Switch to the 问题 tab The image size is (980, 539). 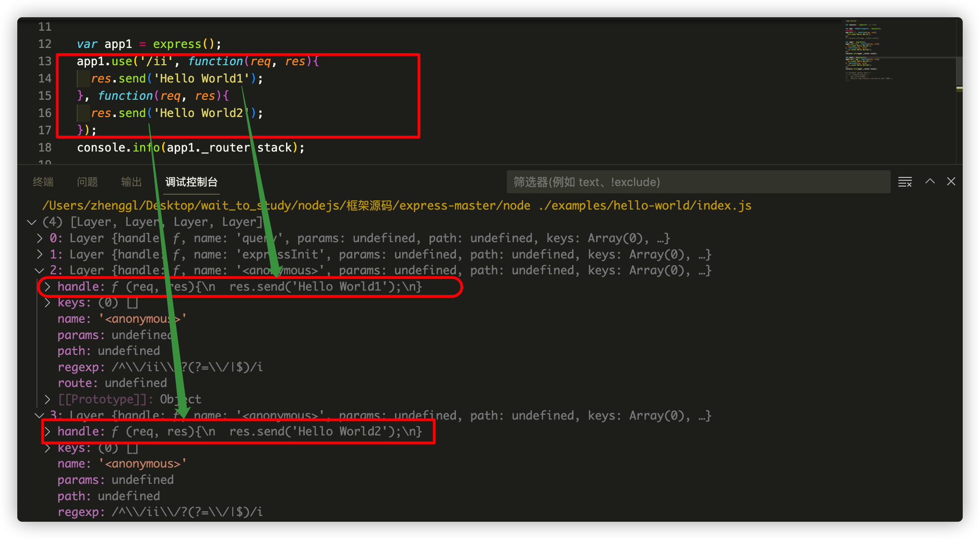pyautogui.click(x=87, y=182)
